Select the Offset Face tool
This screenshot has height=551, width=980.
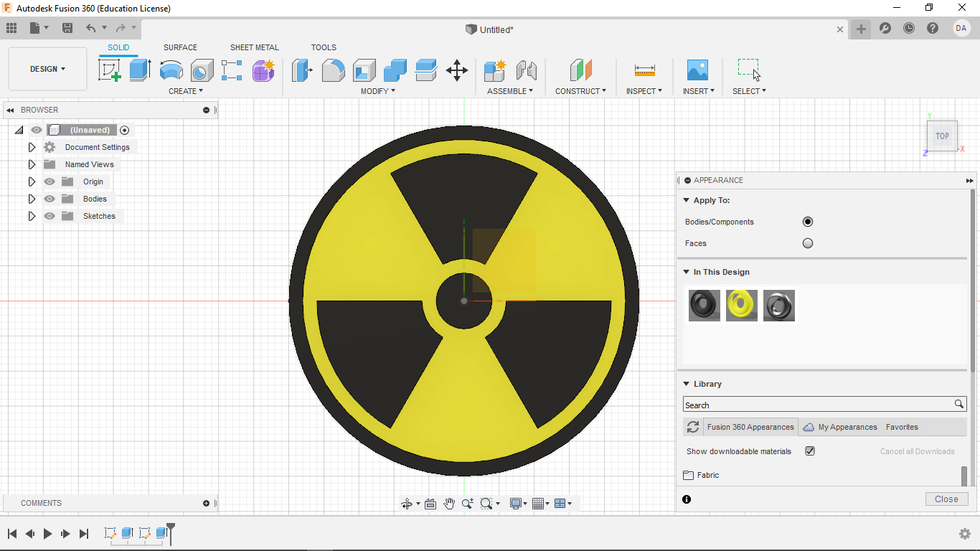(x=425, y=70)
